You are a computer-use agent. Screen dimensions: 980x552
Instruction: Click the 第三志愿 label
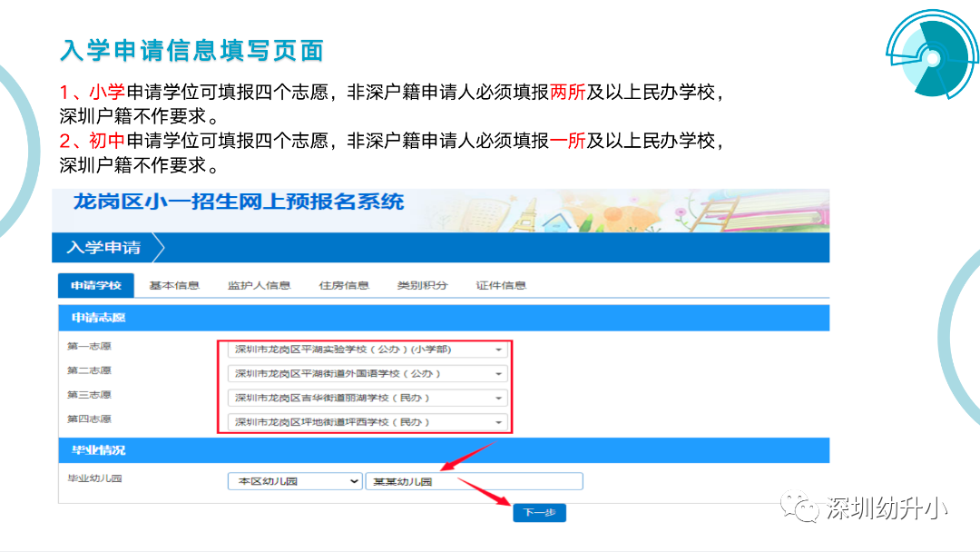(89, 395)
